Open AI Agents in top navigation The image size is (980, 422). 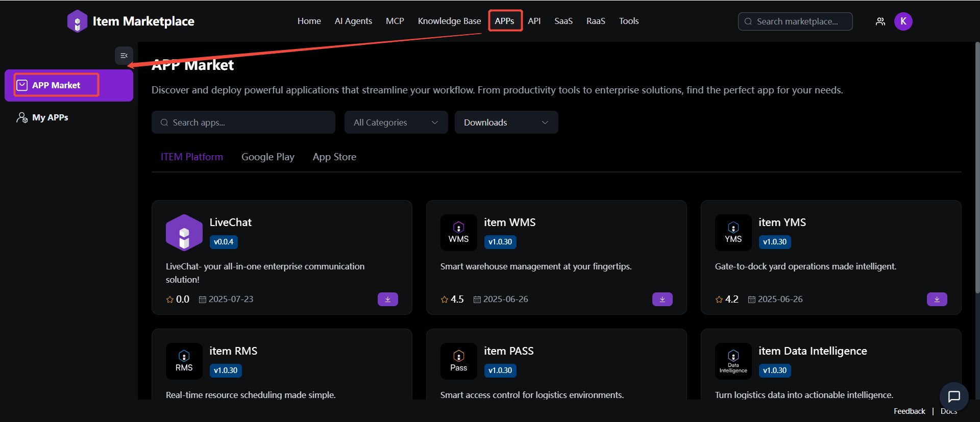tap(353, 21)
